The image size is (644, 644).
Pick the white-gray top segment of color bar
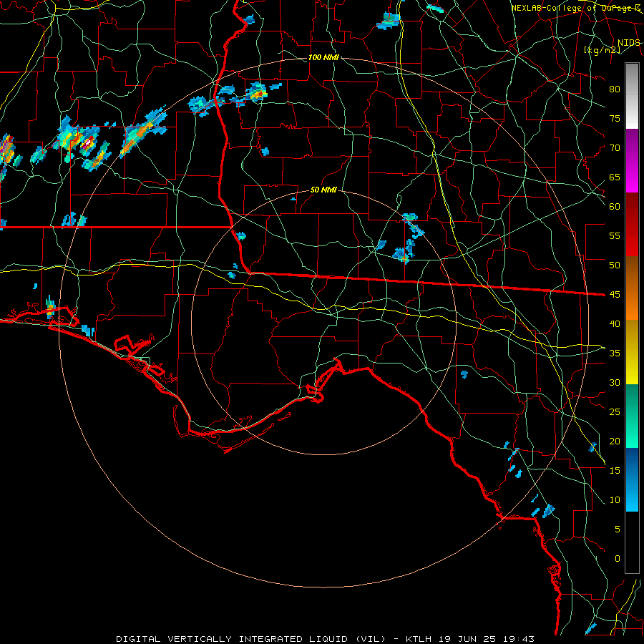[x=632, y=96]
